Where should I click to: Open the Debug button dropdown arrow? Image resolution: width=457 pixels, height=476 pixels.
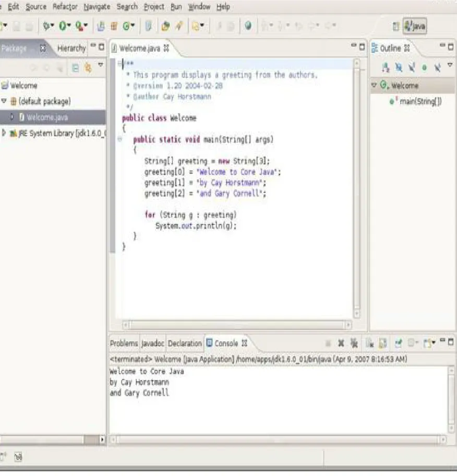pyautogui.click(x=53, y=25)
